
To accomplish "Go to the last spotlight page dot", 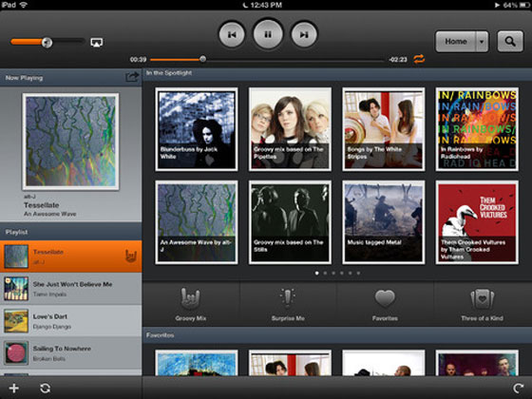I will coord(358,274).
